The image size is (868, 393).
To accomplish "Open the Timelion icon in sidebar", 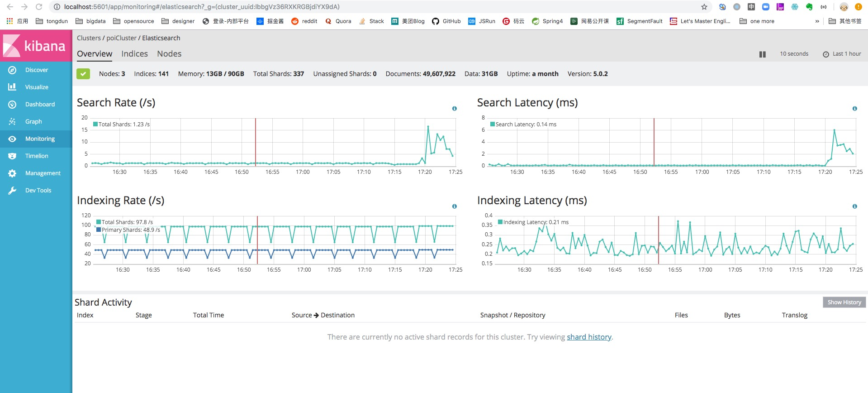I will click(12, 156).
